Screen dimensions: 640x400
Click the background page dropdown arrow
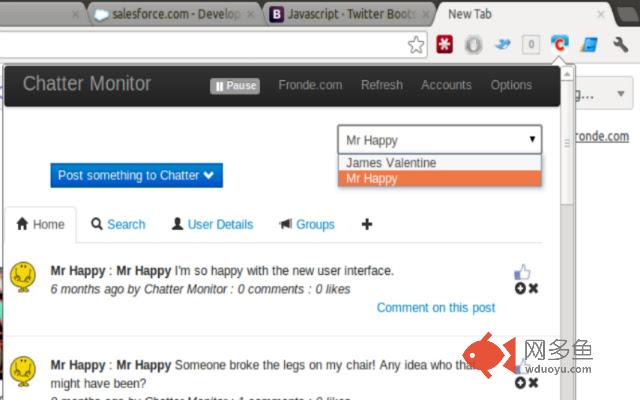621,94
